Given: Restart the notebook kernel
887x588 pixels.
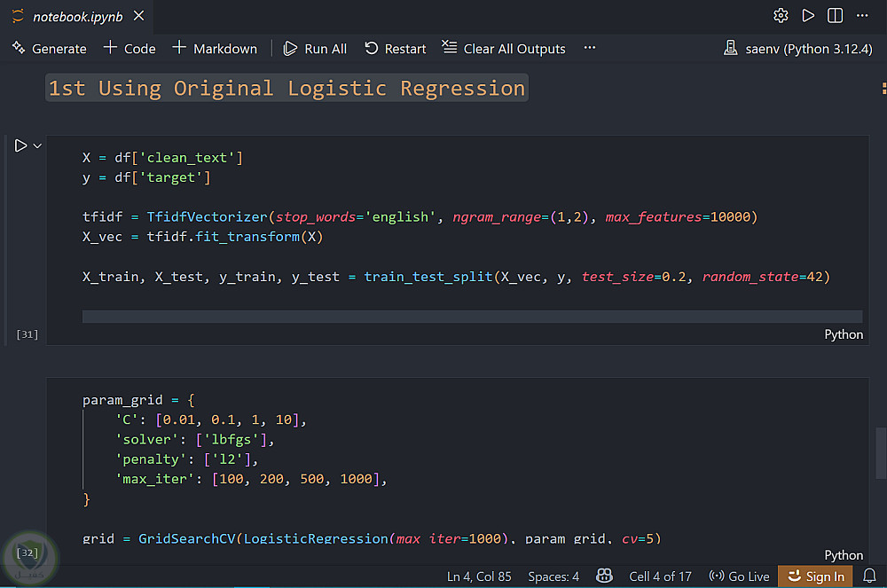Looking at the screenshot, I should click(396, 49).
